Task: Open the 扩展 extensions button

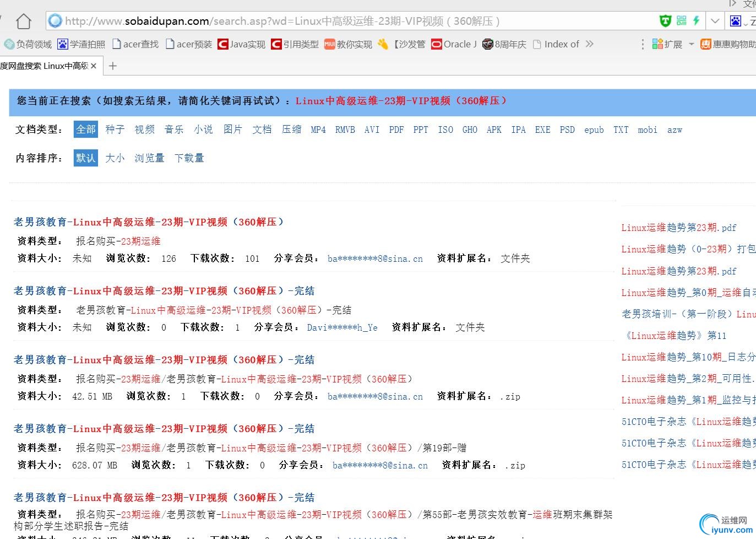Action: pyautogui.click(x=667, y=44)
